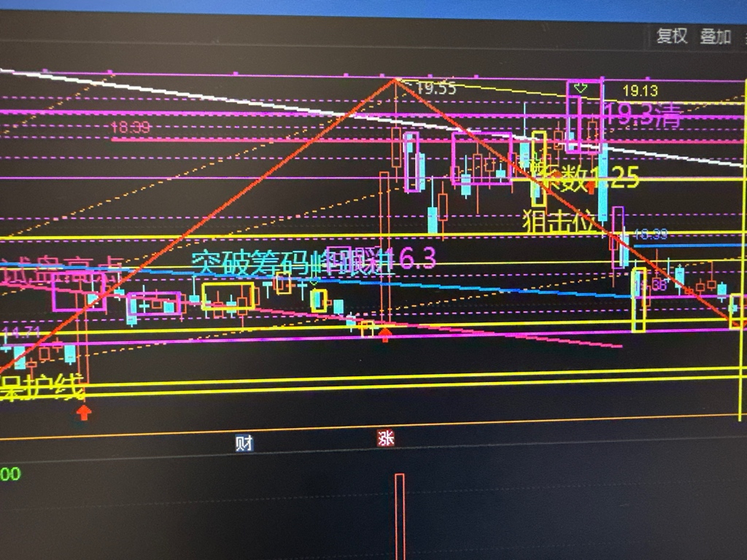This screenshot has width=747, height=560.
Task: Select the 试盘高点 pink annotation
Action: click(62, 271)
